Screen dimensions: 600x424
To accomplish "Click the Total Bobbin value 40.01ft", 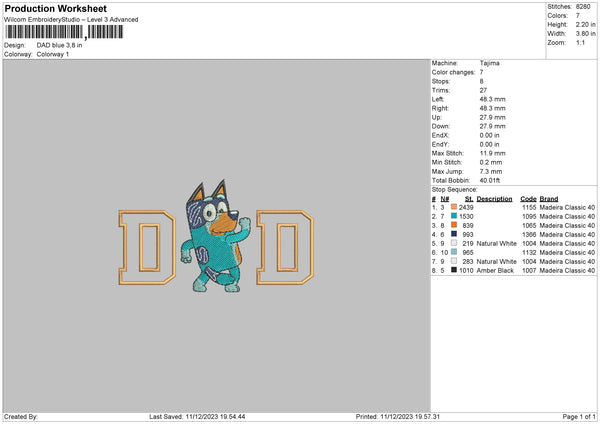I will [x=490, y=180].
